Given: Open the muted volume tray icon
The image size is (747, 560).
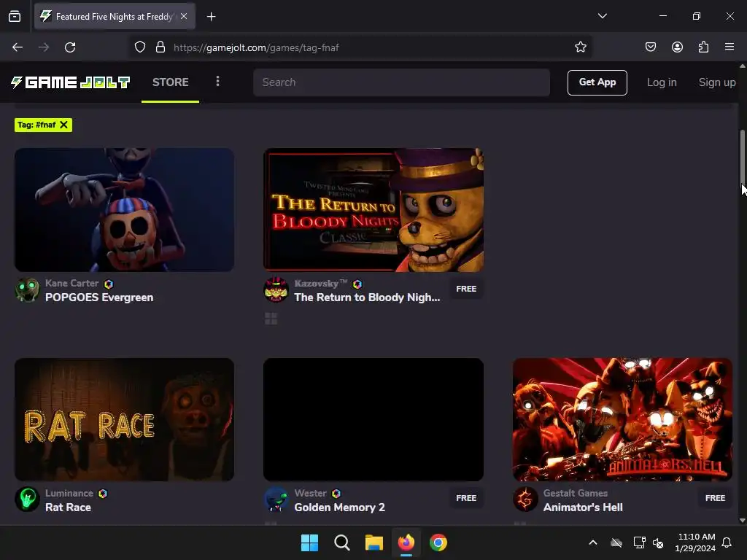Looking at the screenshot, I should pos(658,542).
